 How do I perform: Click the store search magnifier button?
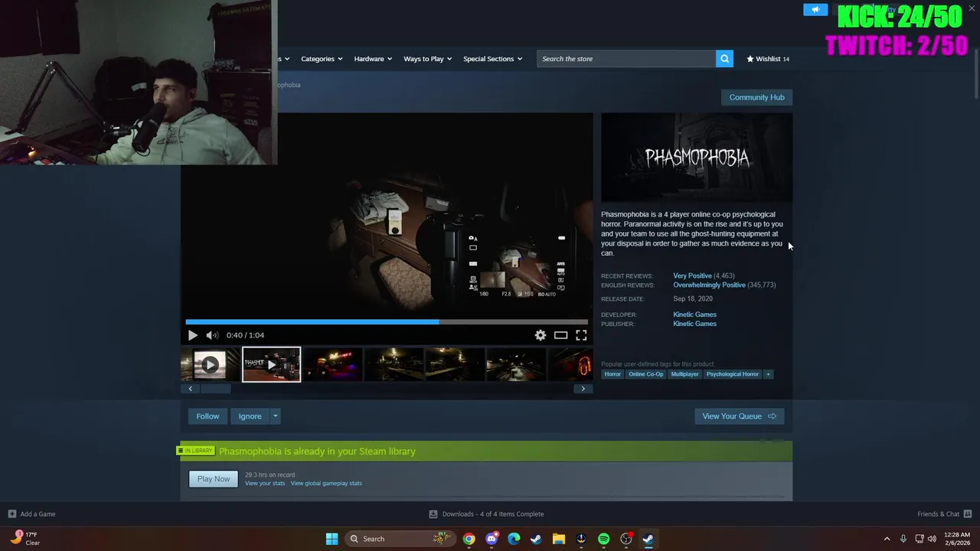pos(724,59)
